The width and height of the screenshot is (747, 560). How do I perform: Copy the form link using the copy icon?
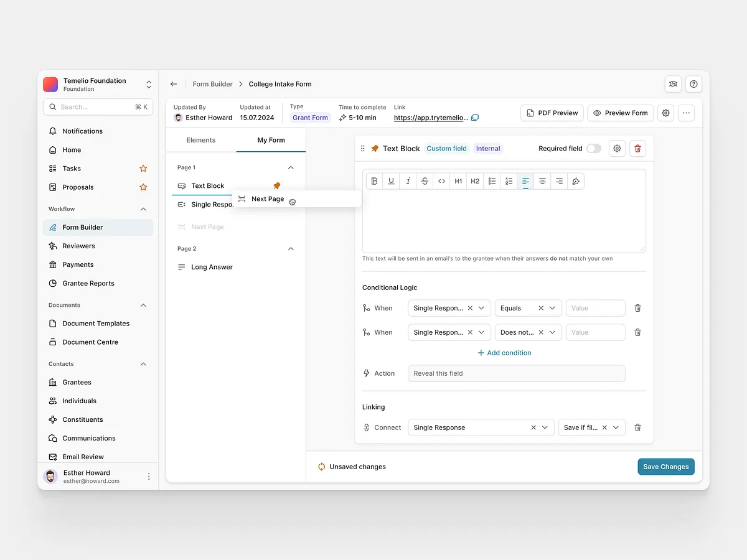[475, 118]
